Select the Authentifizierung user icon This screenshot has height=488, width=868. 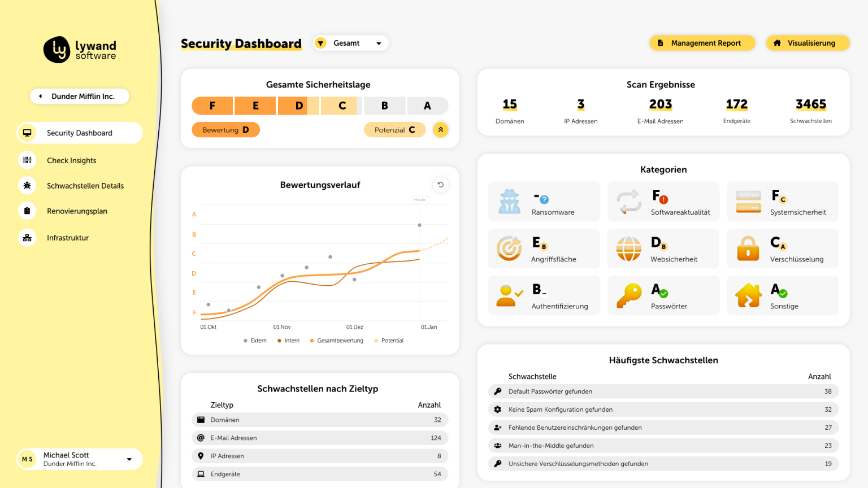[x=509, y=295]
